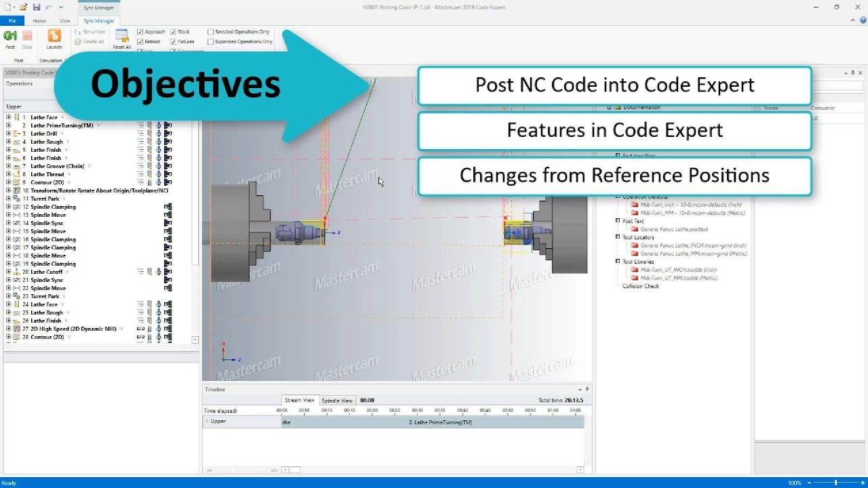Screen dimensions: 868x488
Task: Click the folder icon beside Generic Fanuc Lathe.posttext
Action: pos(635,229)
